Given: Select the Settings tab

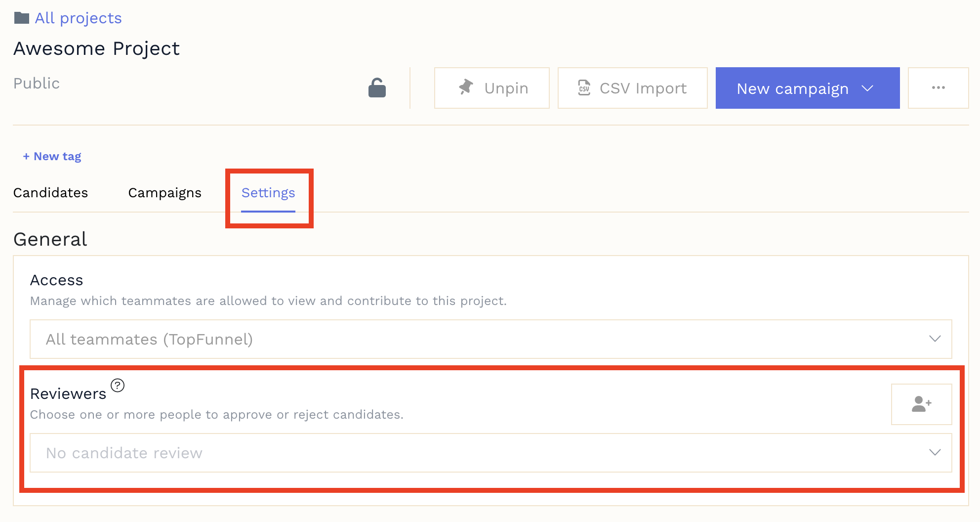Looking at the screenshot, I should tap(268, 193).
